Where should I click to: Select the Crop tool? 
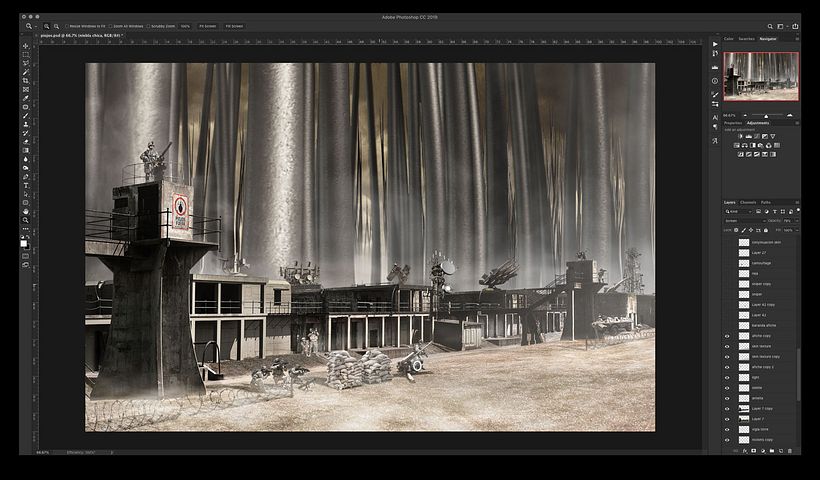coord(26,81)
